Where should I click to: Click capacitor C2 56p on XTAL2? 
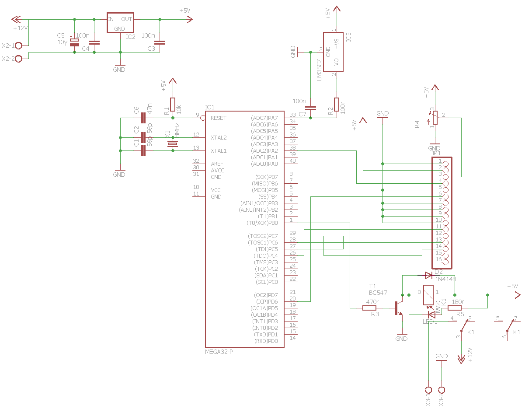(143, 137)
